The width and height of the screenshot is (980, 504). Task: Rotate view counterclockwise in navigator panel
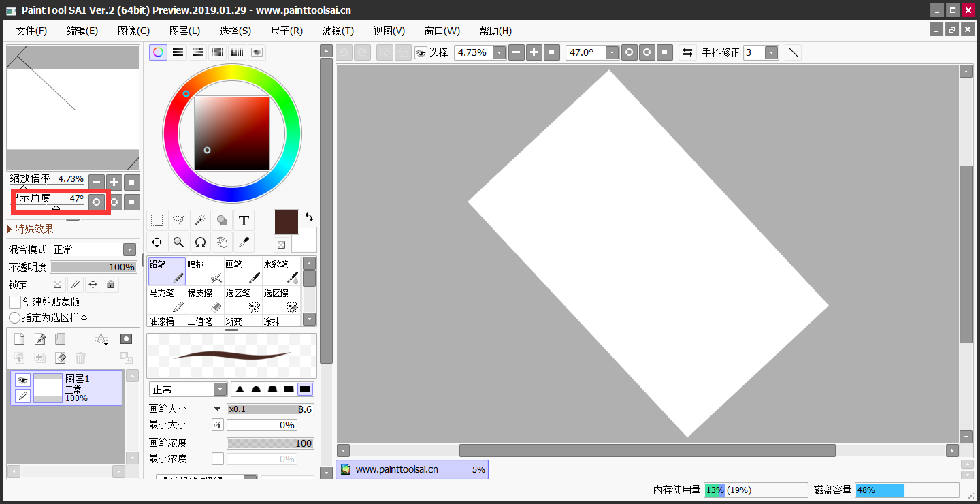97,202
